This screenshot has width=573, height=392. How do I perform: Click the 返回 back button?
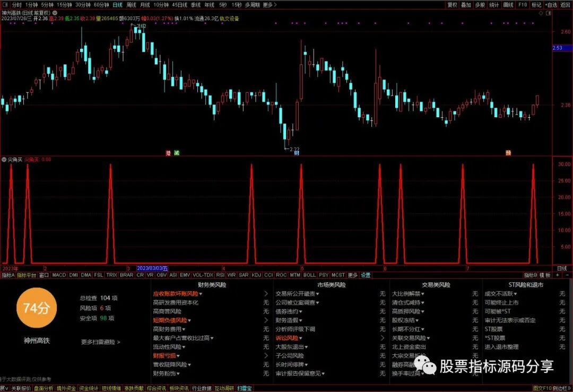(566, 5)
